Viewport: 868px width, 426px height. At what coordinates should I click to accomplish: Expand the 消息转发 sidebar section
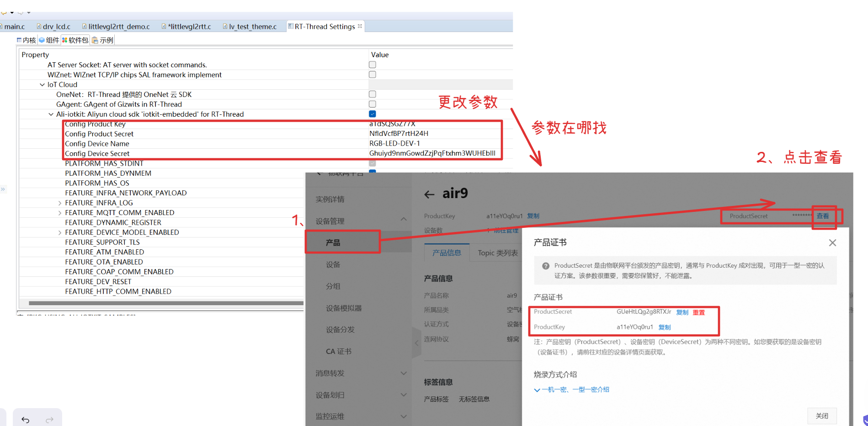[x=404, y=373]
